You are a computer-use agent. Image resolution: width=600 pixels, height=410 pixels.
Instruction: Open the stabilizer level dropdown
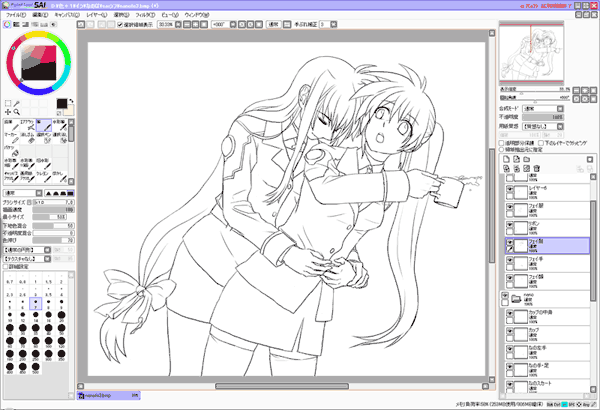point(334,25)
